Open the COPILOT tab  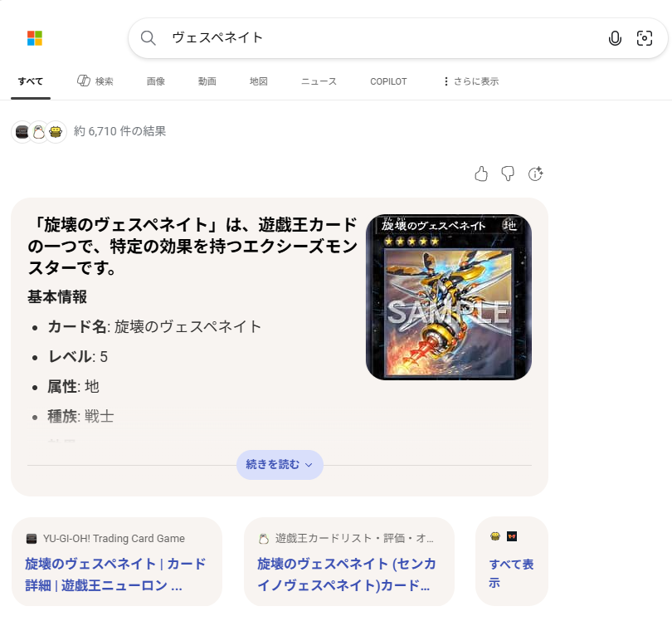click(388, 81)
